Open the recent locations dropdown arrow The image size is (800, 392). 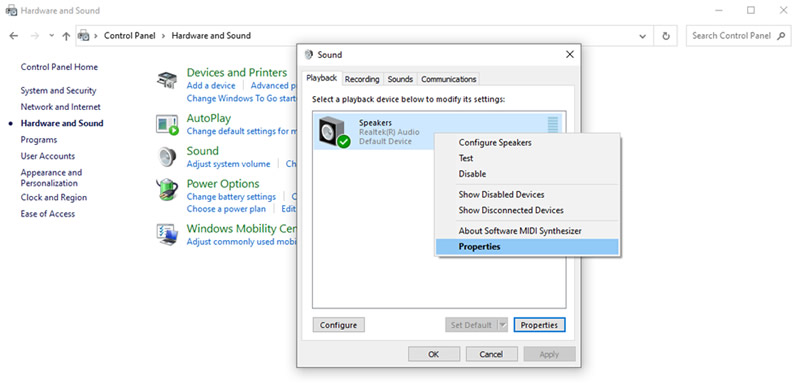click(51, 36)
